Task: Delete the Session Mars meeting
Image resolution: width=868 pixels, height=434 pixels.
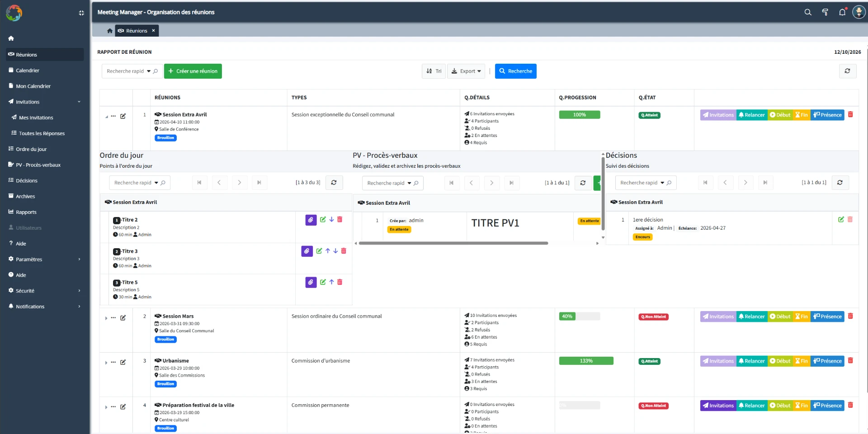Action: (850, 316)
